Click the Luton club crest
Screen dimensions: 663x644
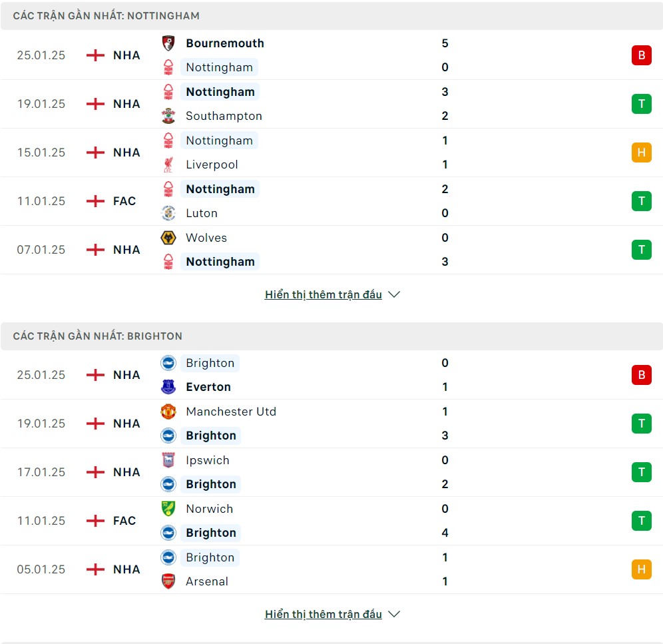168,213
